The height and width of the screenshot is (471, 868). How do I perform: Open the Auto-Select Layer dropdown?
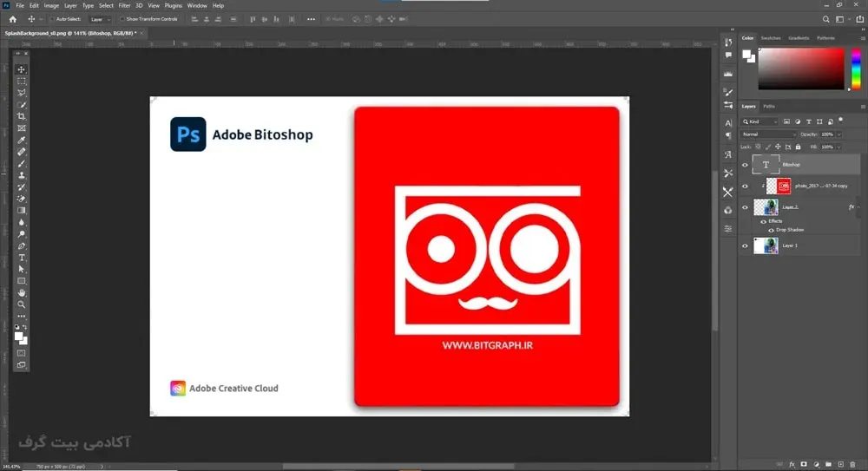pyautogui.click(x=100, y=19)
